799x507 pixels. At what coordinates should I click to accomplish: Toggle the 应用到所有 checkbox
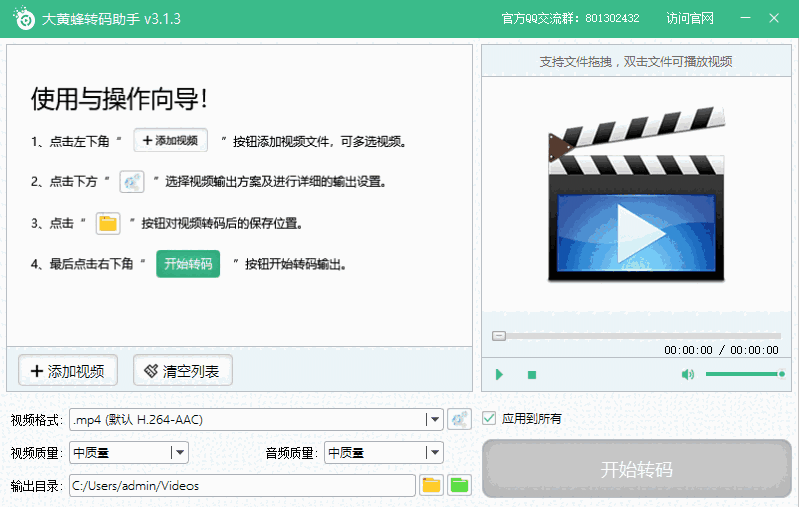pos(490,418)
